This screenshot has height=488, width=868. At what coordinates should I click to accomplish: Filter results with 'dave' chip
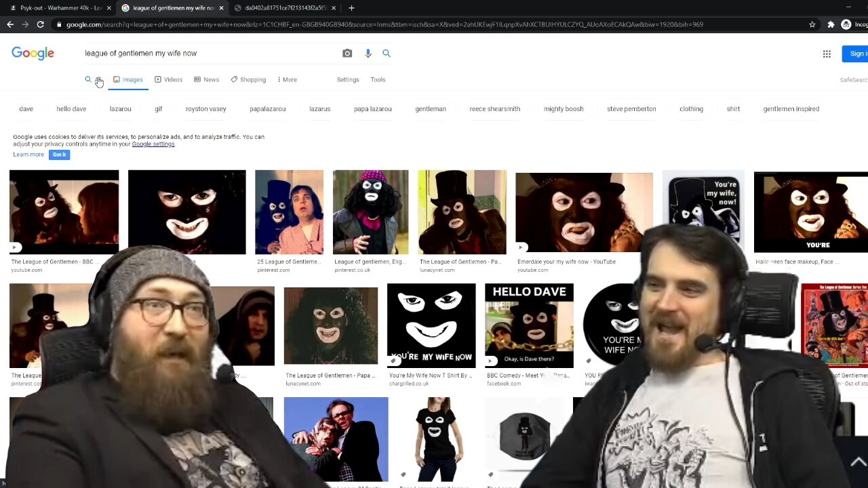26,109
